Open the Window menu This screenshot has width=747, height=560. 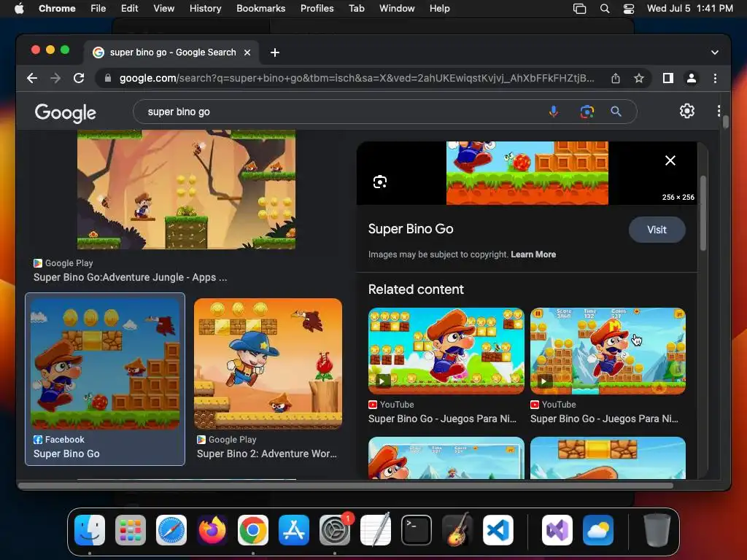397,9
